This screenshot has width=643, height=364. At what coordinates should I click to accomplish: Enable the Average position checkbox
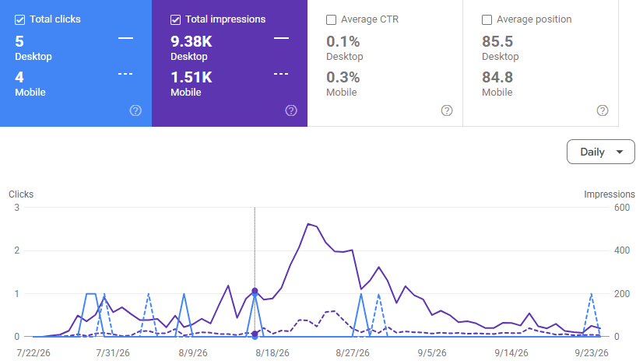click(487, 19)
